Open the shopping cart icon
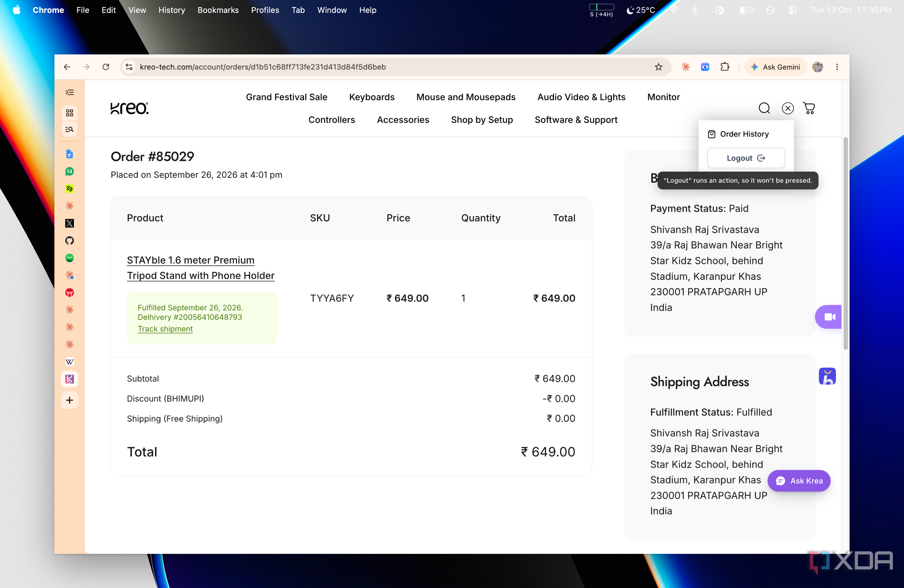The height and width of the screenshot is (588, 904). click(x=809, y=108)
